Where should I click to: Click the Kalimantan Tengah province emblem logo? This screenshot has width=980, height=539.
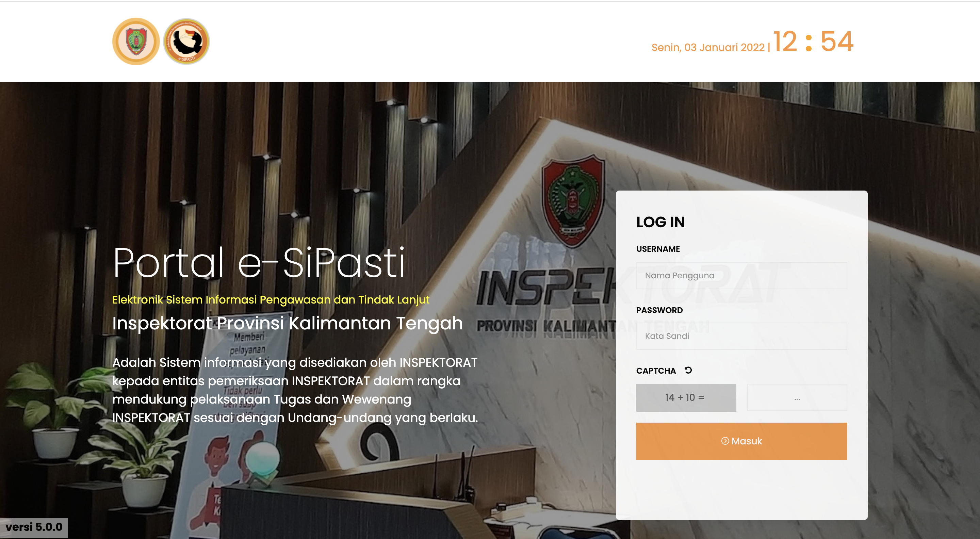[136, 42]
